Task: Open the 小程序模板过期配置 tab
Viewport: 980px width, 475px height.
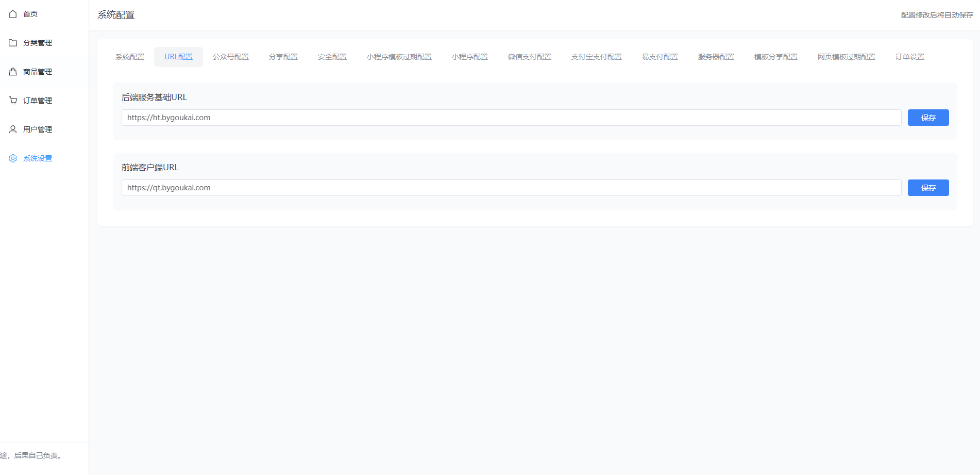Action: pos(399,57)
